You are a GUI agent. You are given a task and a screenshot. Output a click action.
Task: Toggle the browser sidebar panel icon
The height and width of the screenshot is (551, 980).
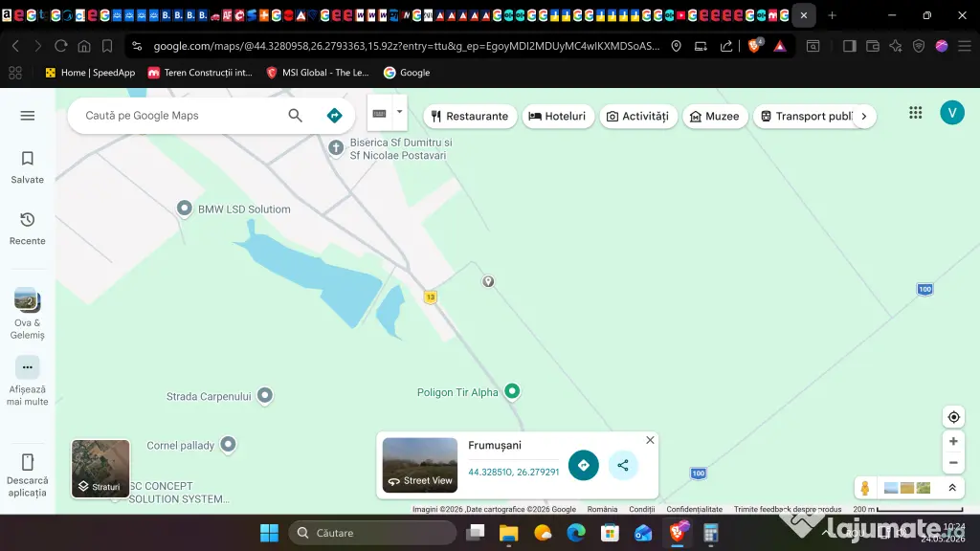pyautogui.click(x=850, y=46)
